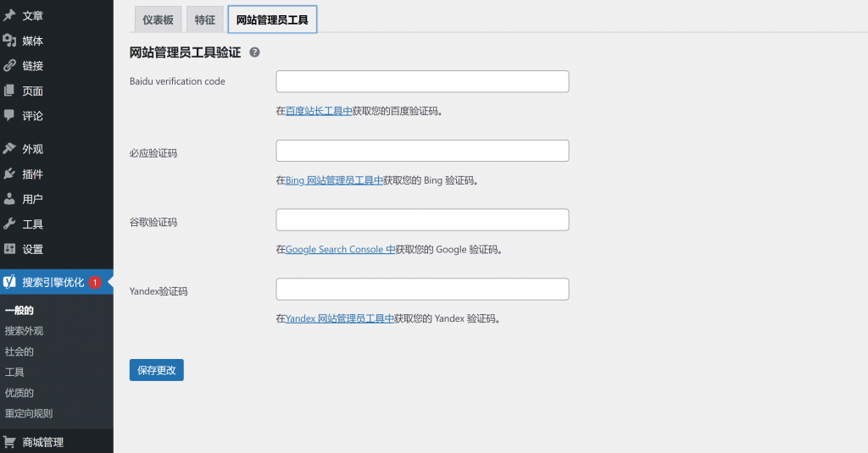Click the Baidu verification code field
Viewport: 868px width, 453px height.
(422, 81)
